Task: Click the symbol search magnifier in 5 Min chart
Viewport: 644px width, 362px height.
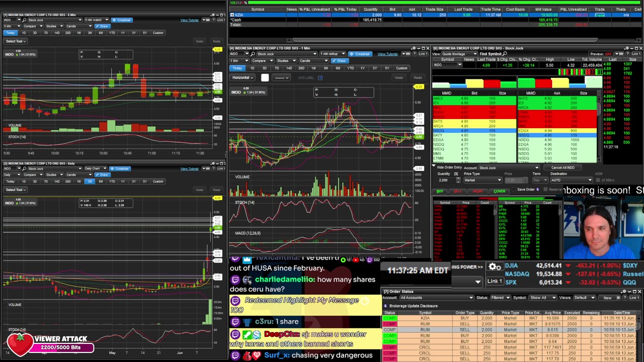Action: [25, 20]
